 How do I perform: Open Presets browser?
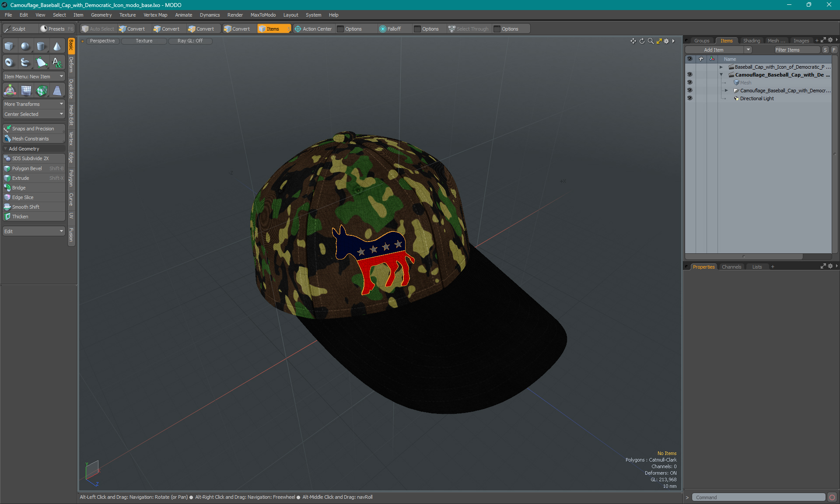[57, 29]
